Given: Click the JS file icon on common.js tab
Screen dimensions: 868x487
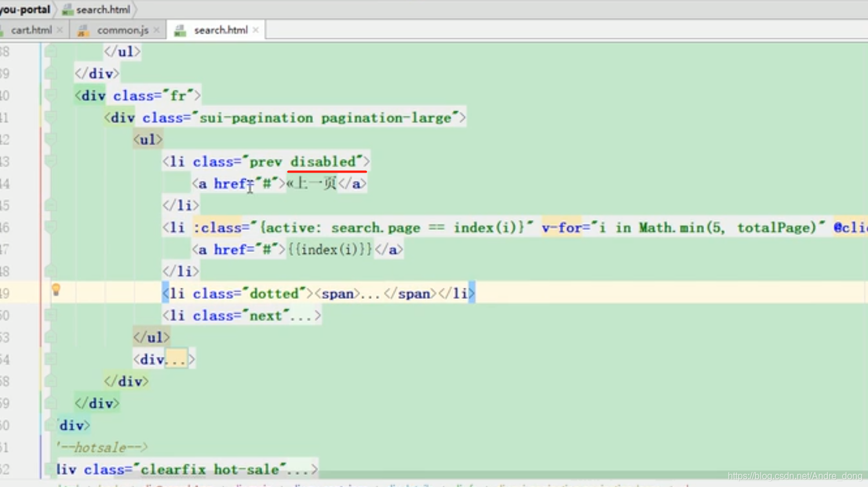Looking at the screenshot, I should 83,31.
